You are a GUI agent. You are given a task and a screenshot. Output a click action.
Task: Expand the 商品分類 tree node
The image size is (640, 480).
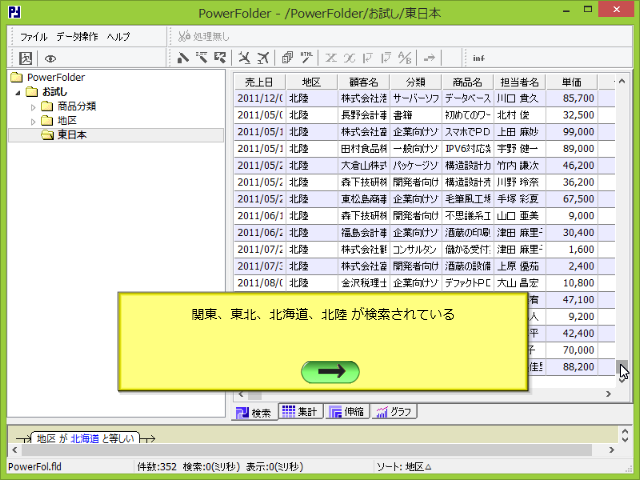click(x=33, y=107)
